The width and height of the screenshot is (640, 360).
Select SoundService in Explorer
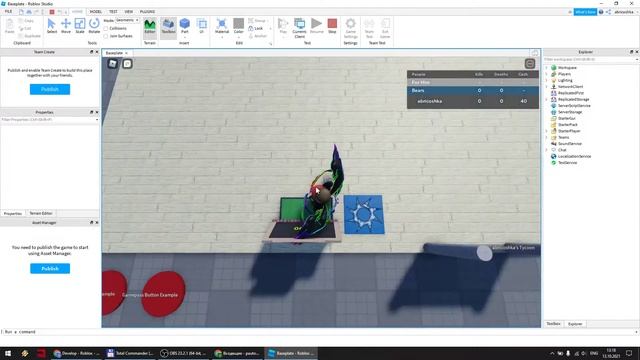tap(569, 144)
